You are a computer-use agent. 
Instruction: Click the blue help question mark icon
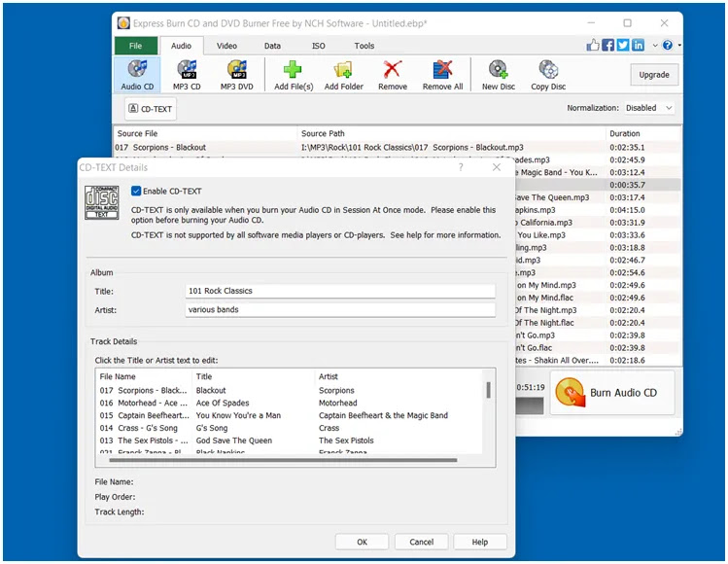click(668, 45)
